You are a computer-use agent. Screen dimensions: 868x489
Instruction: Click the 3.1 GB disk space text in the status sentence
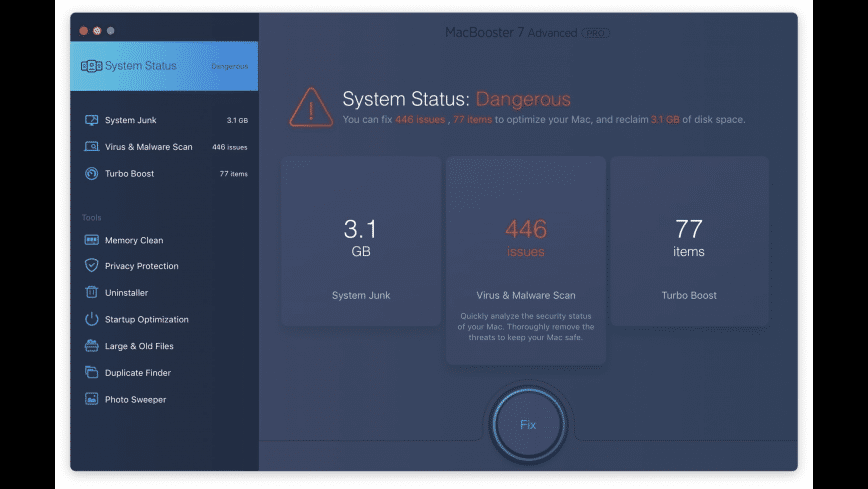(x=664, y=119)
